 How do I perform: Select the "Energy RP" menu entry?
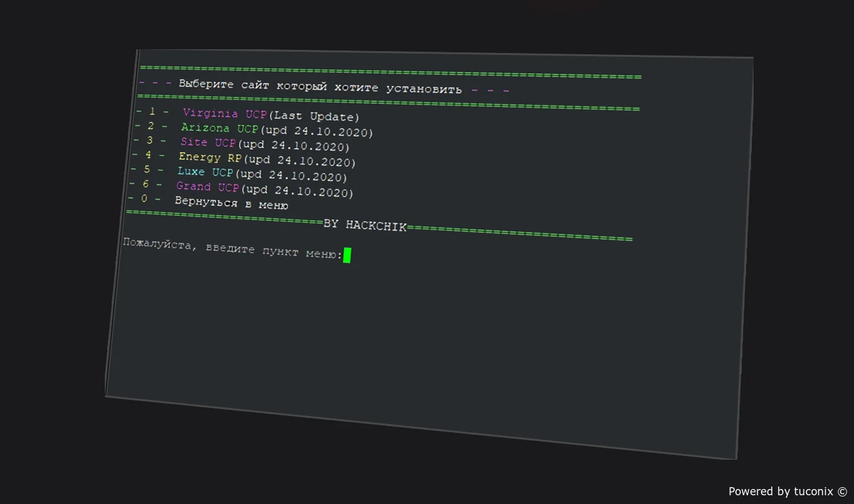210,158
